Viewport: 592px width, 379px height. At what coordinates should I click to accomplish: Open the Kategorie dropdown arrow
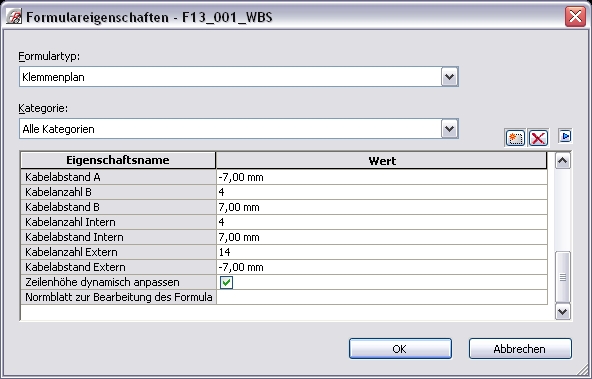tap(449, 129)
